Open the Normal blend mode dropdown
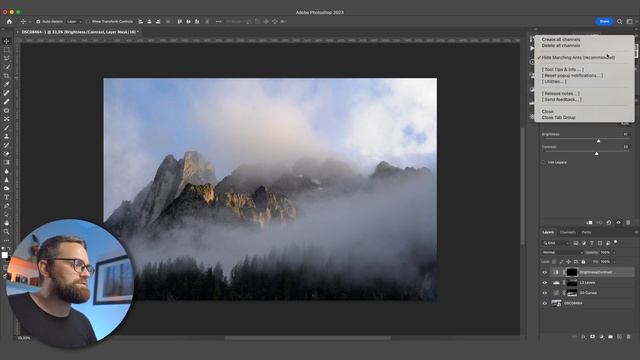The width and height of the screenshot is (640, 360). [x=562, y=252]
